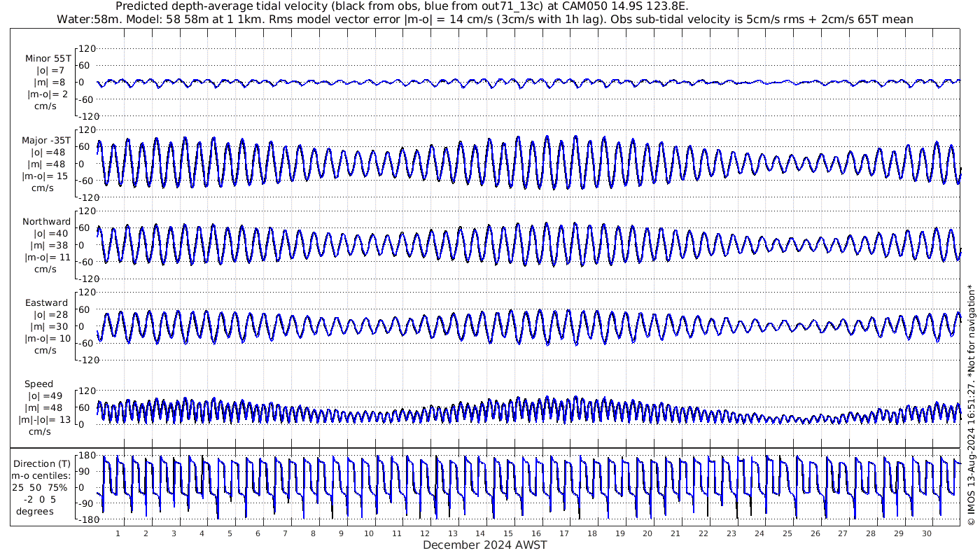The image size is (980, 560).
Task: Click date tick "1" on x-axis
Action: point(118,533)
